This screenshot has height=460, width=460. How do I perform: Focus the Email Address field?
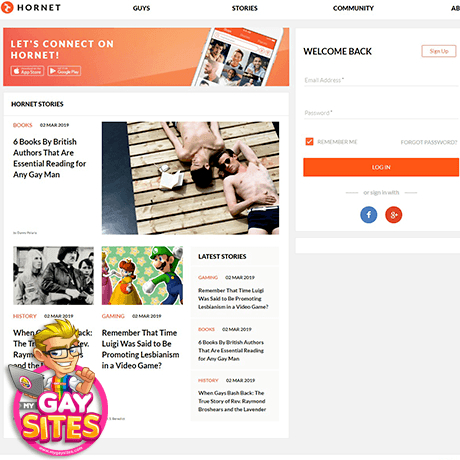point(381,80)
